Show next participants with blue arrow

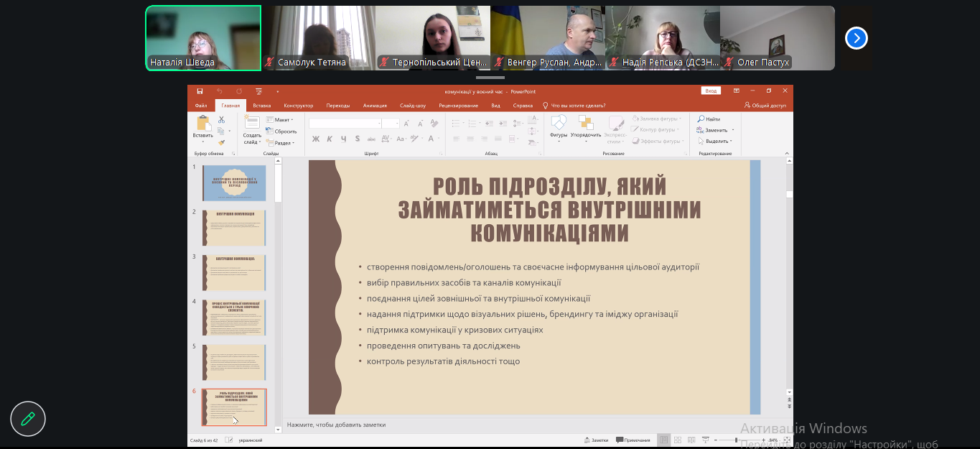[856, 37]
